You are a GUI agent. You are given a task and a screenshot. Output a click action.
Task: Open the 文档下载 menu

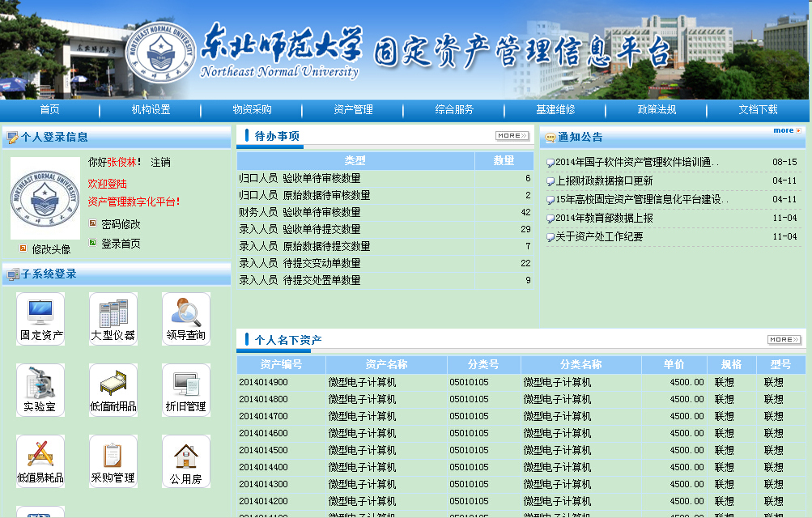coord(758,110)
